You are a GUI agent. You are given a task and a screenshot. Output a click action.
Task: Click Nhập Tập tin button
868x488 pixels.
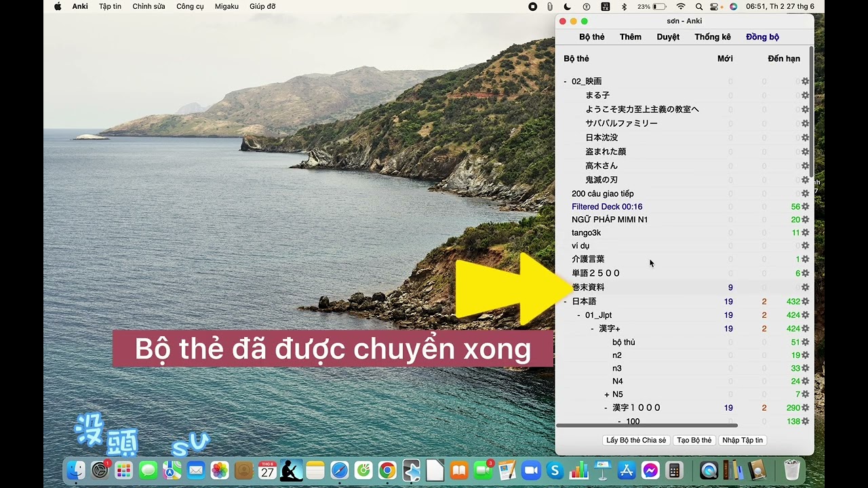[743, 441]
